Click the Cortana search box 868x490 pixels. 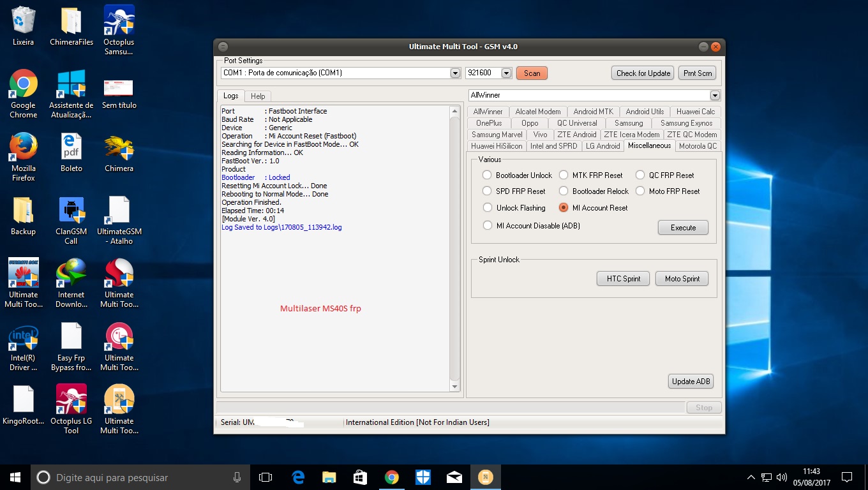[x=140, y=477]
